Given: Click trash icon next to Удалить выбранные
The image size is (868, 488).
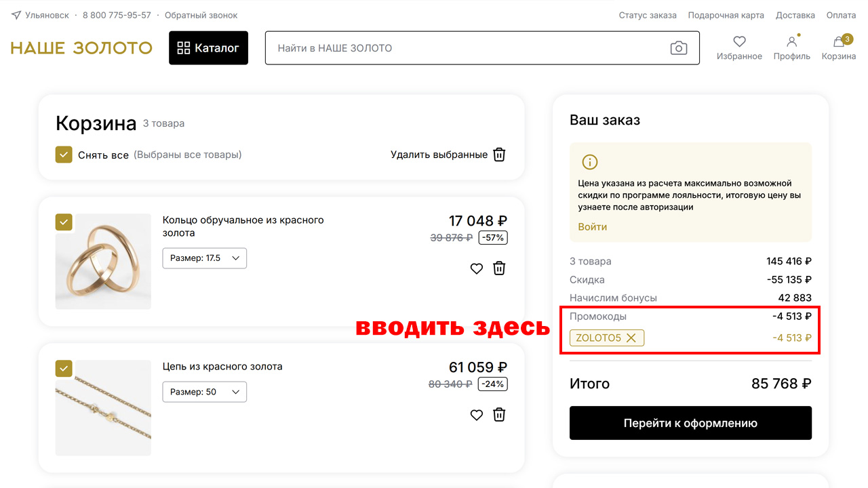Looking at the screenshot, I should (x=499, y=155).
